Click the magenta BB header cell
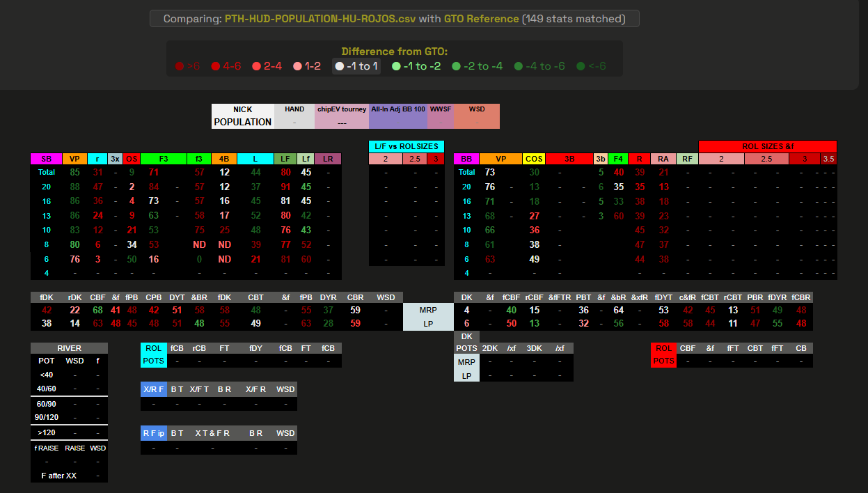Viewport: 868px width, 493px height. [466, 159]
